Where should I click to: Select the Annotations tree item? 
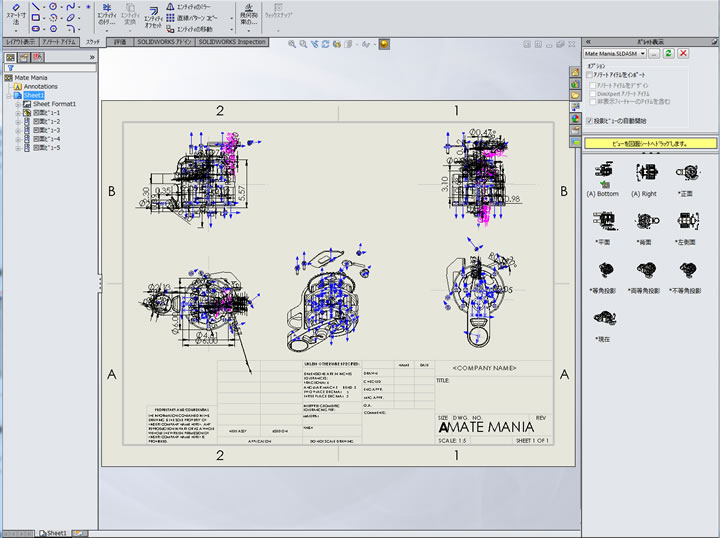(36, 86)
